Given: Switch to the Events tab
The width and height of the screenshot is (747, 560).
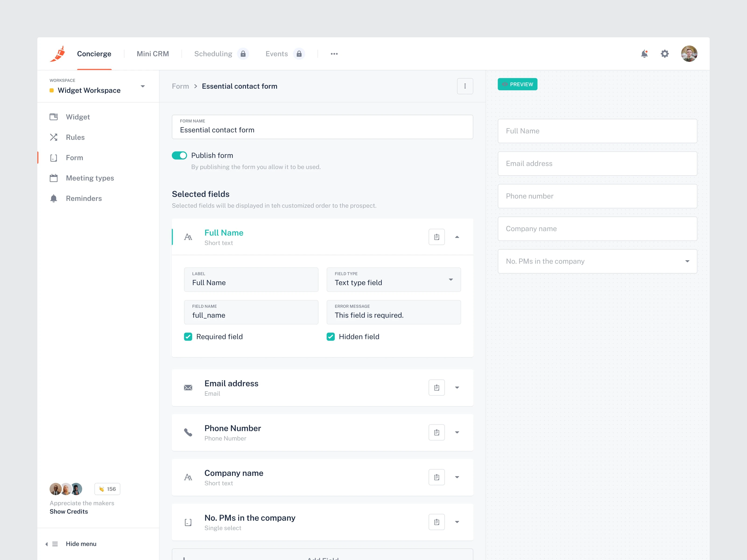Looking at the screenshot, I should coord(277,54).
